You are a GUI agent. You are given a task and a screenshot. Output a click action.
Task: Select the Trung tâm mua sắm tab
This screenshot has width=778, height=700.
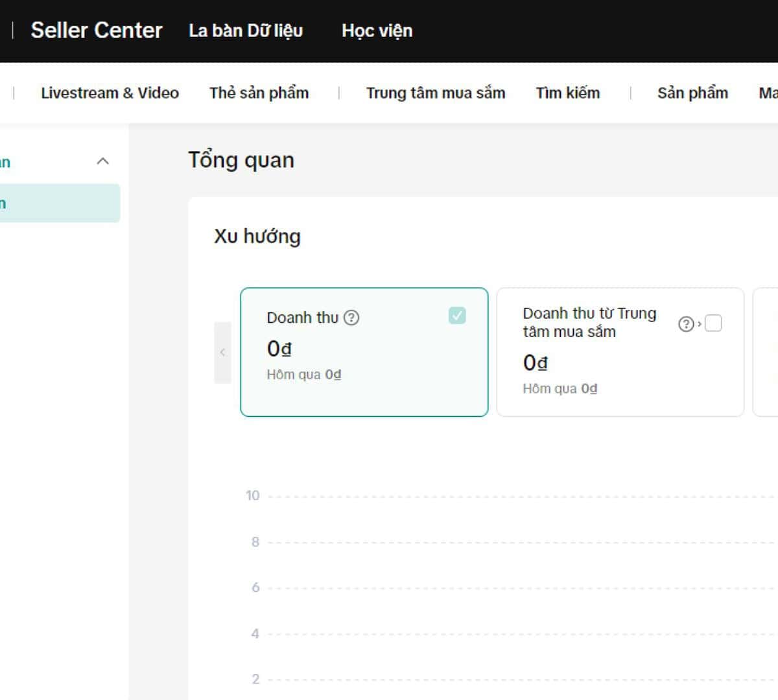[435, 93]
